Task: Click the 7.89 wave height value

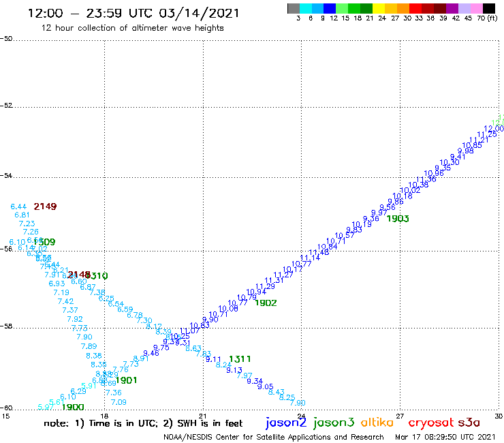Action: 89,346
